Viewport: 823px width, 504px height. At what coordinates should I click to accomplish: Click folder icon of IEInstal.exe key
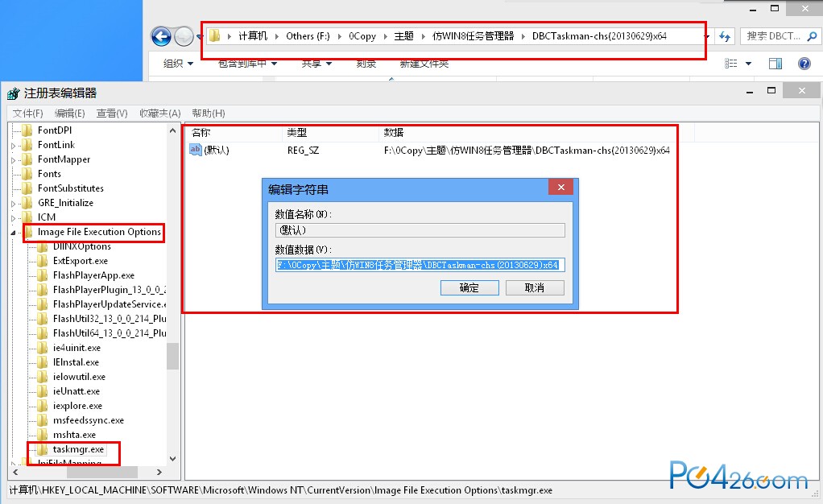[x=43, y=362]
